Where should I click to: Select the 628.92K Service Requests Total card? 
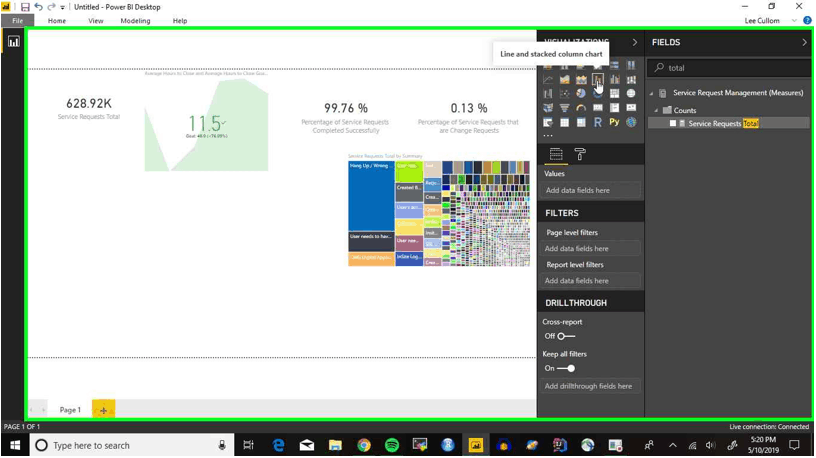[89, 108]
